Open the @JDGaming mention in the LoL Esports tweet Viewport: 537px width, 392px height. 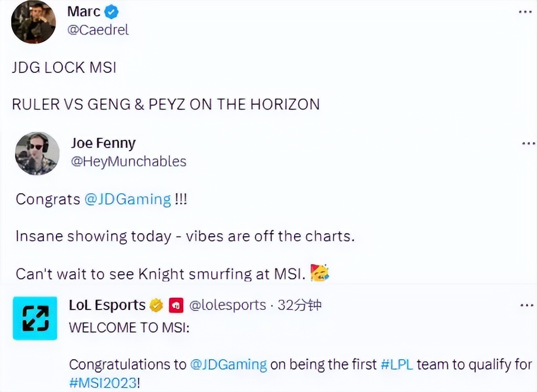[x=228, y=364]
